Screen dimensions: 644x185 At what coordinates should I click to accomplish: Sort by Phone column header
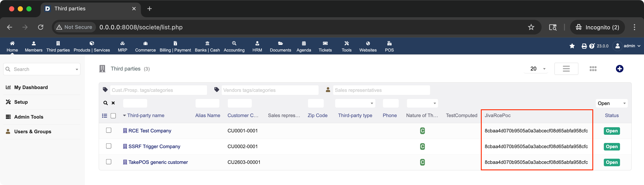tap(389, 115)
